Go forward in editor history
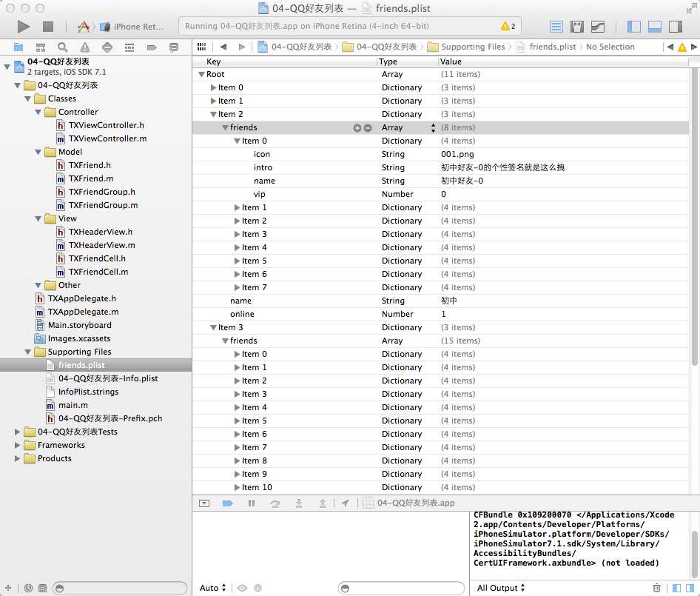 pyautogui.click(x=241, y=47)
